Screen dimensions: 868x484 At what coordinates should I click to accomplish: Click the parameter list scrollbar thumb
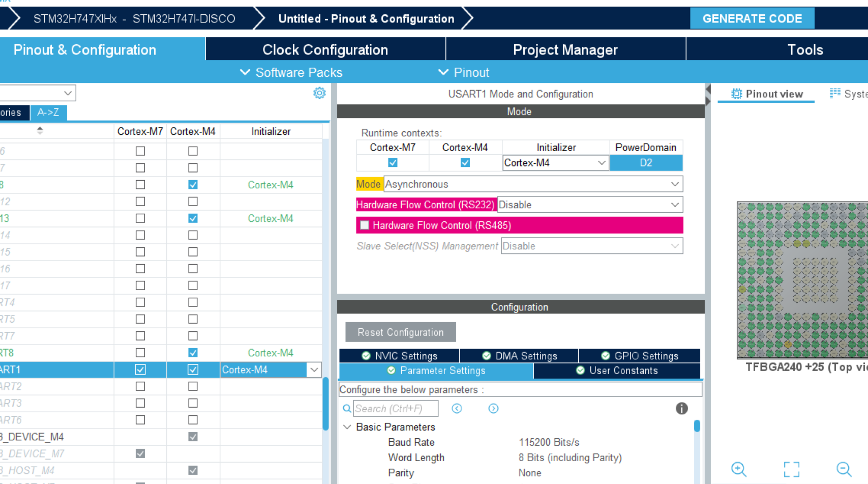[x=697, y=425]
